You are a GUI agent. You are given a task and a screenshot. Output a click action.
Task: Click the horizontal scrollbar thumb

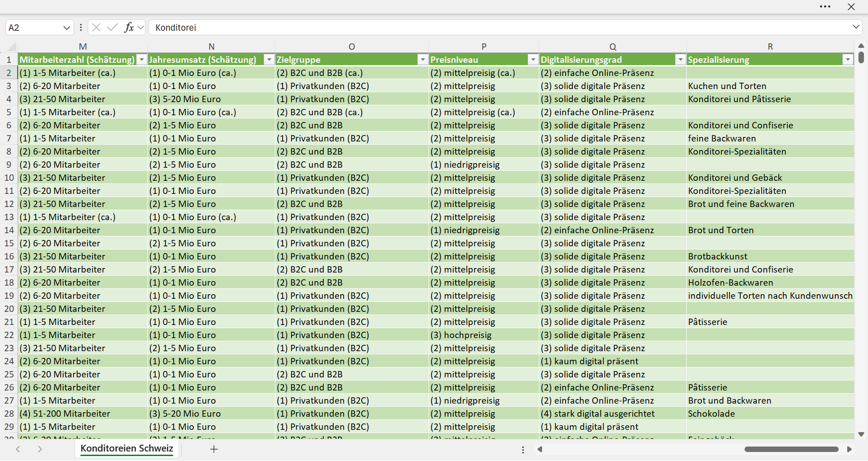[x=791, y=449]
